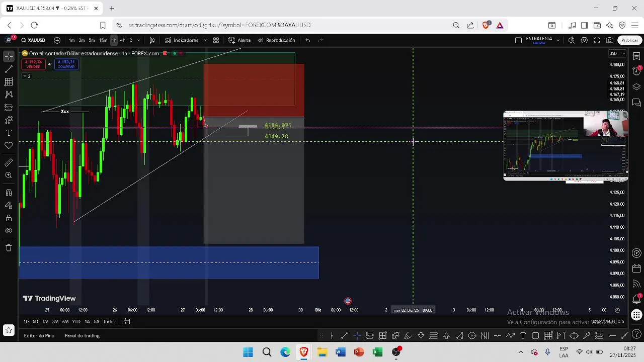This screenshot has width=644, height=362.
Task: Select the blue demand zone rectangle
Action: pos(169,262)
